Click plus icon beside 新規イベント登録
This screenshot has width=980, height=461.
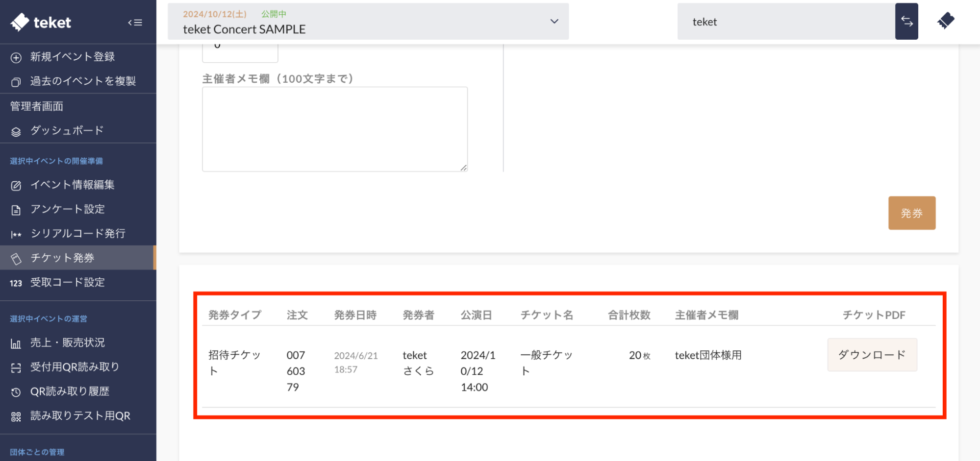[x=16, y=57]
